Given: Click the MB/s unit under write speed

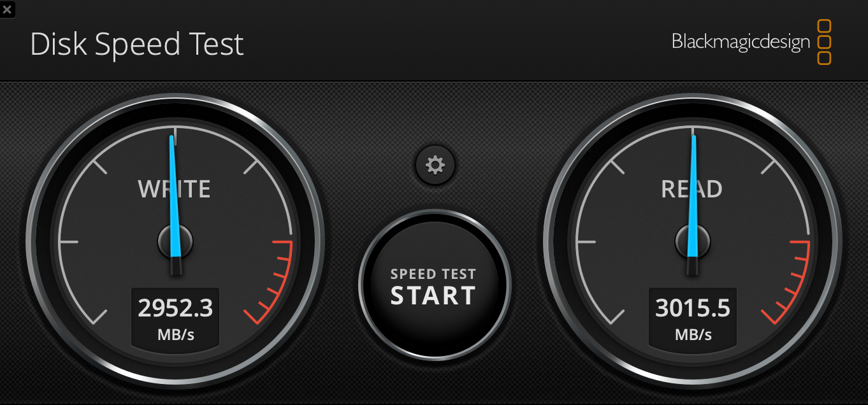Looking at the screenshot, I should 176,334.
